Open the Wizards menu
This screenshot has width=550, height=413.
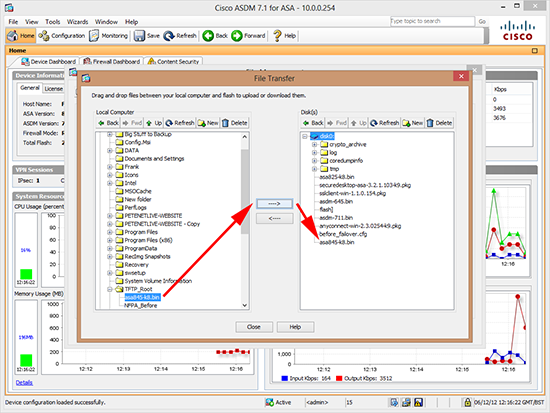pos(78,22)
